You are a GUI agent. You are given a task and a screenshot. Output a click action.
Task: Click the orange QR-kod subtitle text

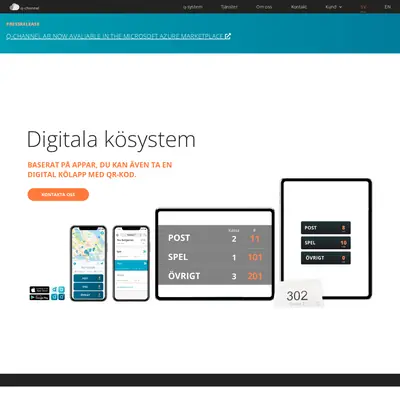coord(100,169)
